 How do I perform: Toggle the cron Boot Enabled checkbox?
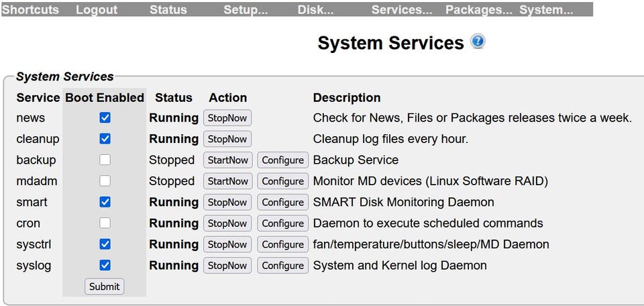(105, 223)
